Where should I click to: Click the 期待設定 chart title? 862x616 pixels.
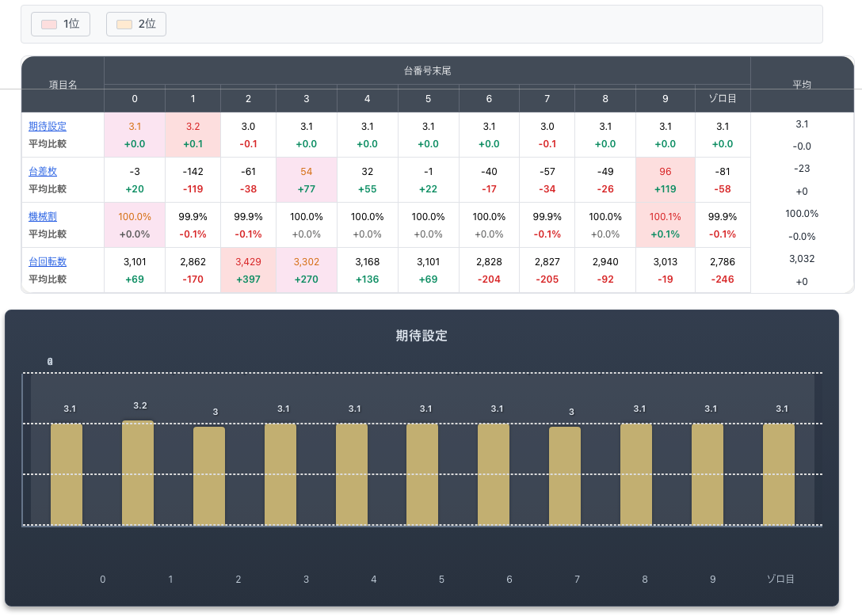[x=421, y=336]
